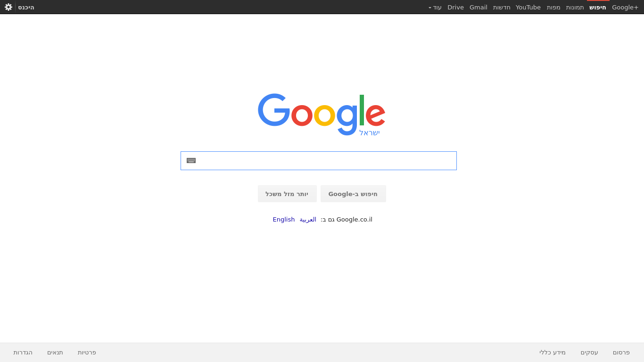Focus the Google search input field

(319, 161)
